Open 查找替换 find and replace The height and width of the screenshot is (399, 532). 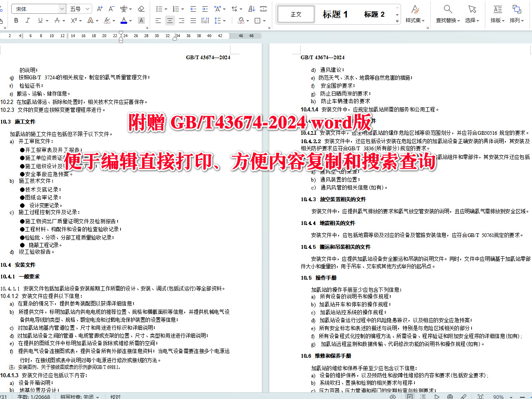(x=448, y=14)
